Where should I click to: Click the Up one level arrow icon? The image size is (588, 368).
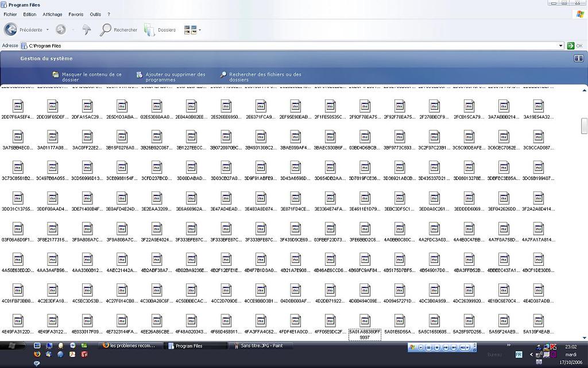87,30
